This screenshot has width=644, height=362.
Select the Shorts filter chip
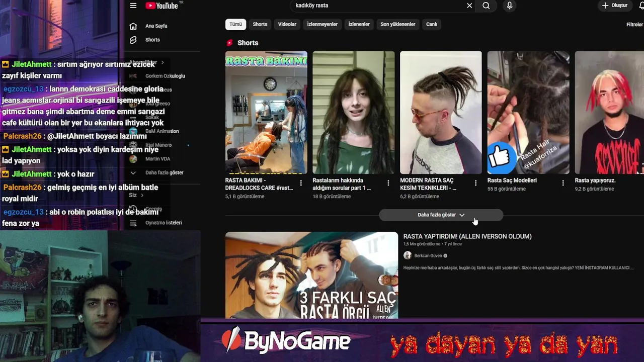pos(260,24)
